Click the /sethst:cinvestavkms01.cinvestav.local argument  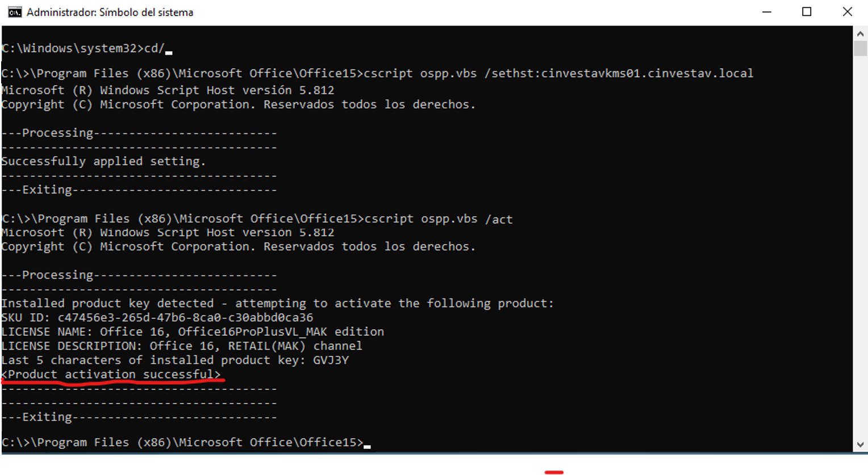tap(619, 73)
